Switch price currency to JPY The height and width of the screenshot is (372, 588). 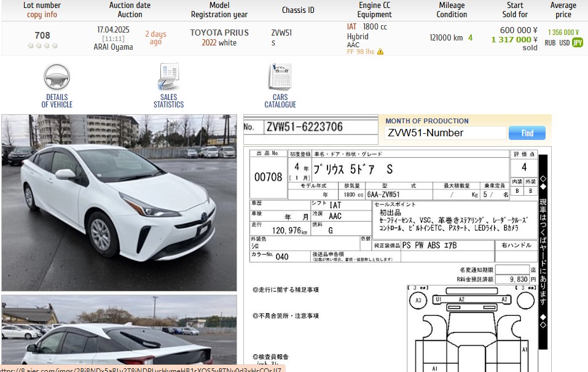[x=578, y=43]
